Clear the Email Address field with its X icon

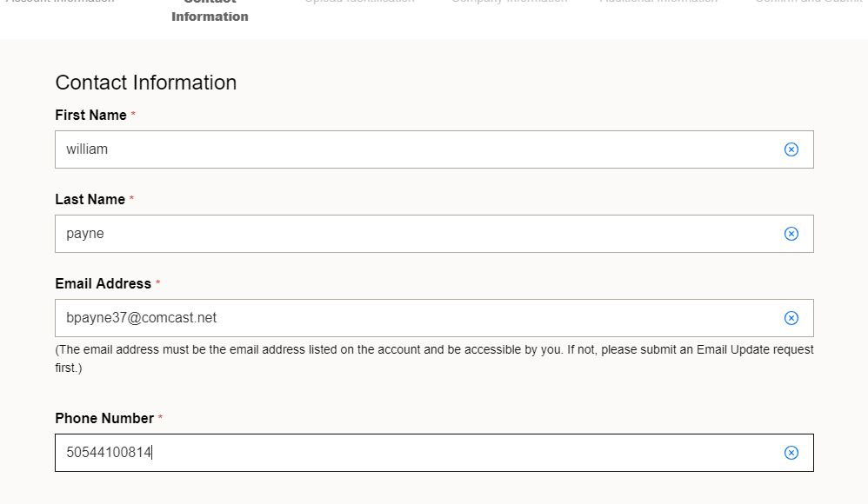click(791, 318)
